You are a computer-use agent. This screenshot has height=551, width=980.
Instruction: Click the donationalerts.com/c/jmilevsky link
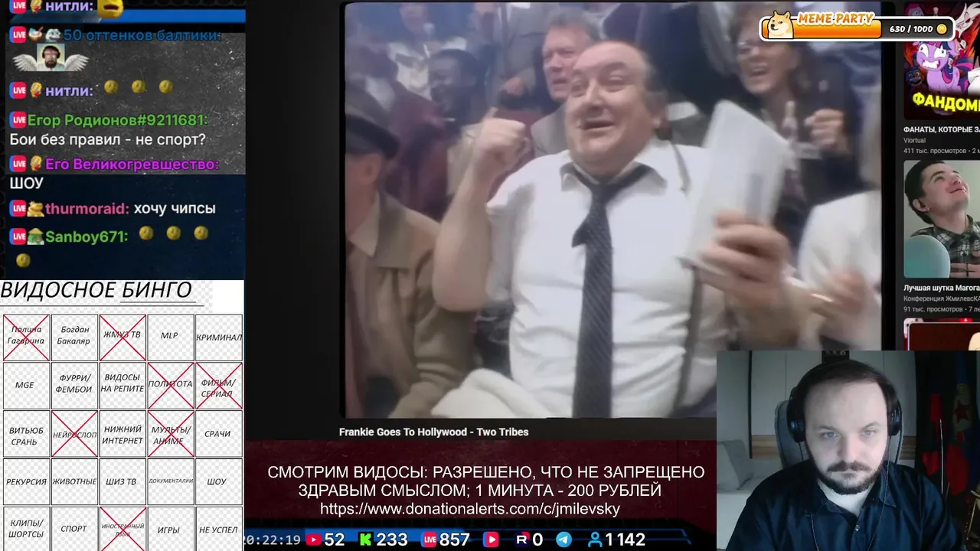[470, 509]
